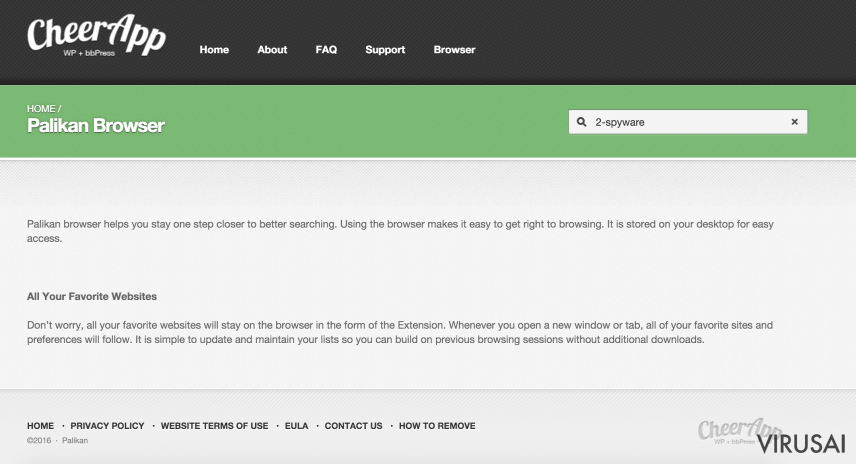Image resolution: width=856 pixels, height=464 pixels.
Task: Click the Palikan Browser page title
Action: (96, 126)
